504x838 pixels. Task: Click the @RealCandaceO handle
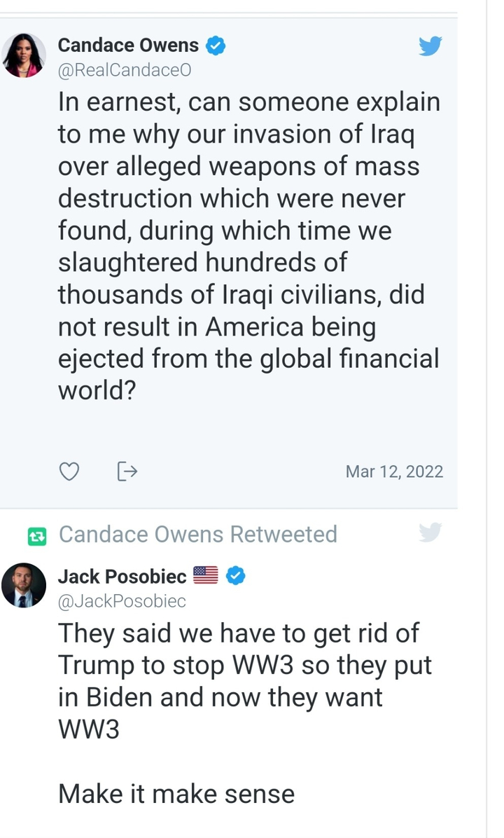125,70
